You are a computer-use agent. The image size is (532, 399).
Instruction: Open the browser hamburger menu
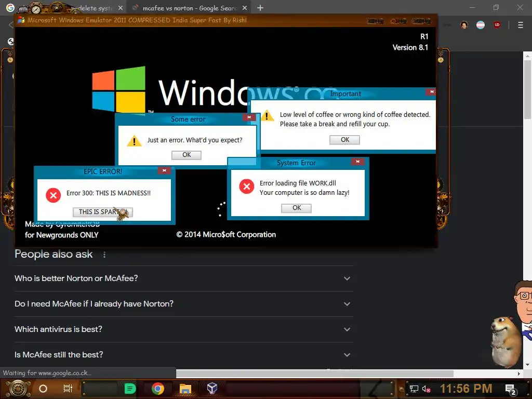[520, 25]
